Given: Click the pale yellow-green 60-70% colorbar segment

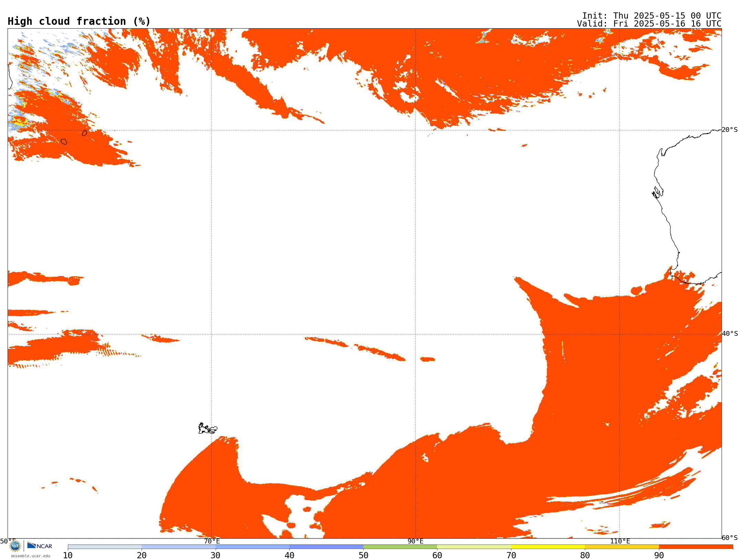Looking at the screenshot, I should click(474, 547).
